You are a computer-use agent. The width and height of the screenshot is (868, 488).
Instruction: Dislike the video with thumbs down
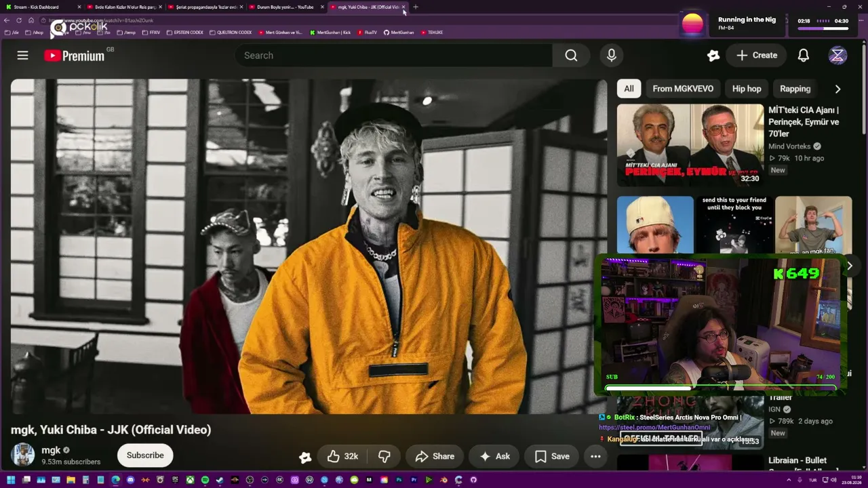point(384,456)
